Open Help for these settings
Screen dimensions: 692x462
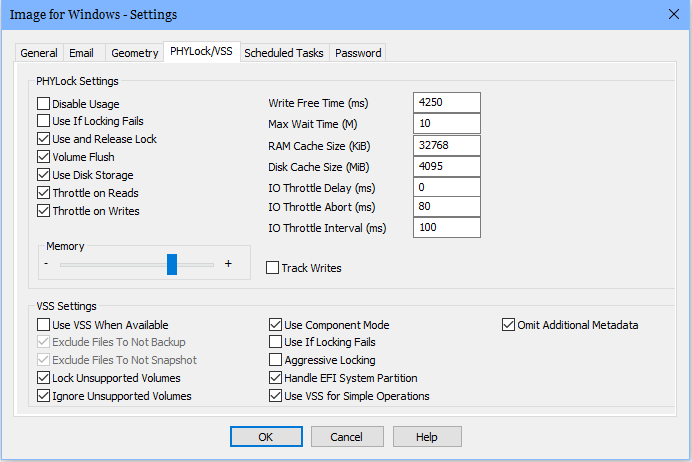point(427,437)
